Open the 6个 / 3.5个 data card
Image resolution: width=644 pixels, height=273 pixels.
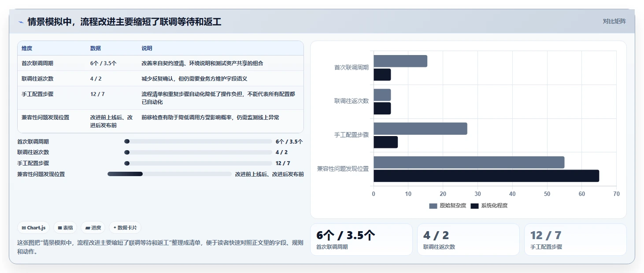(x=361, y=240)
